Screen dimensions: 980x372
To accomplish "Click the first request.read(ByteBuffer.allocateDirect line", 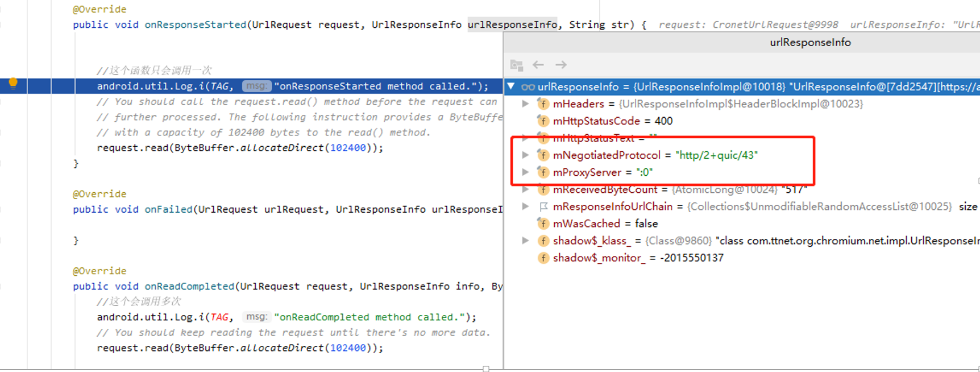I will point(240,148).
